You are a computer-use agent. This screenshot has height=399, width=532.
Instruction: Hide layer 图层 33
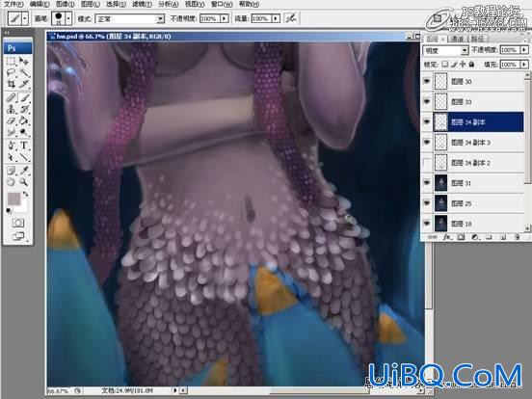427,101
